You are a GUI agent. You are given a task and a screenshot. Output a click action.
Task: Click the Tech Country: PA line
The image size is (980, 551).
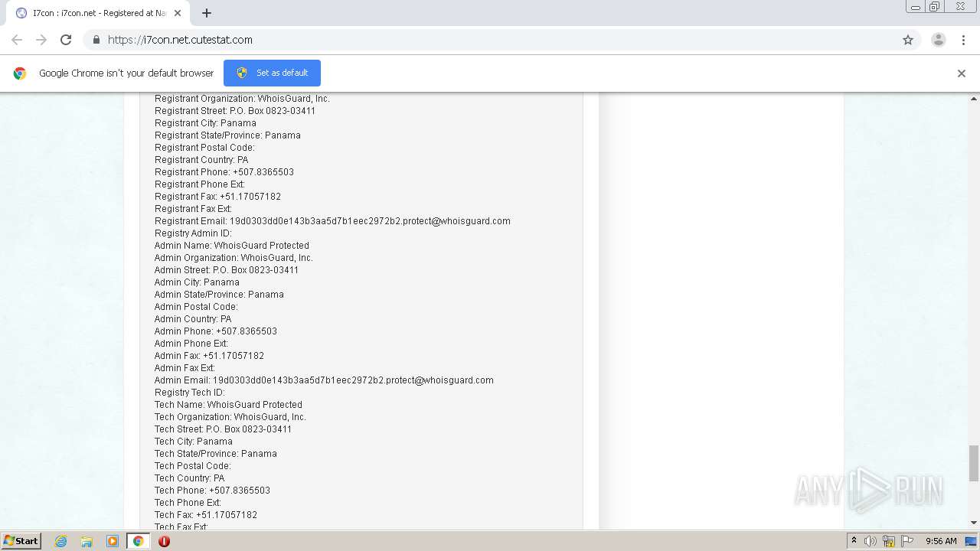[190, 478]
